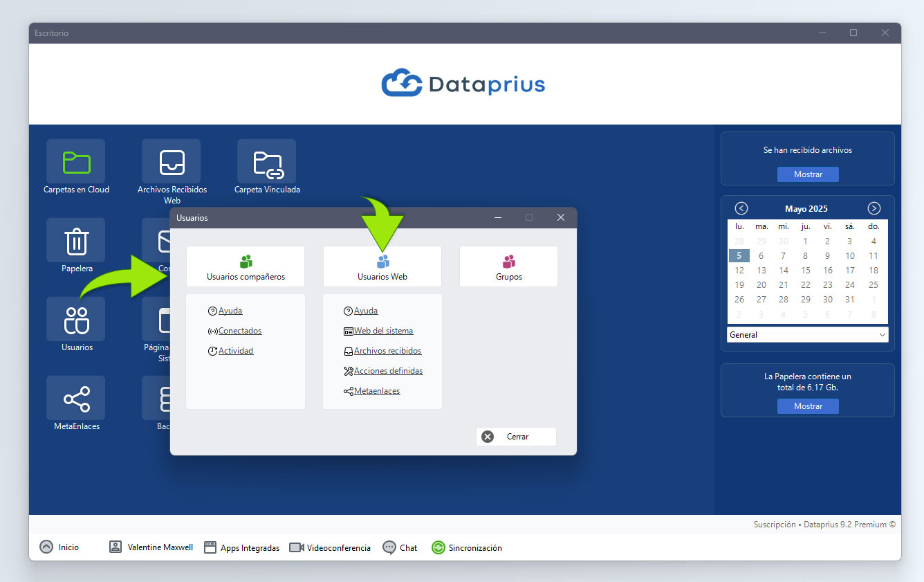Open the Carpetas en Cloud folder icon
The image size is (924, 582).
[76, 161]
